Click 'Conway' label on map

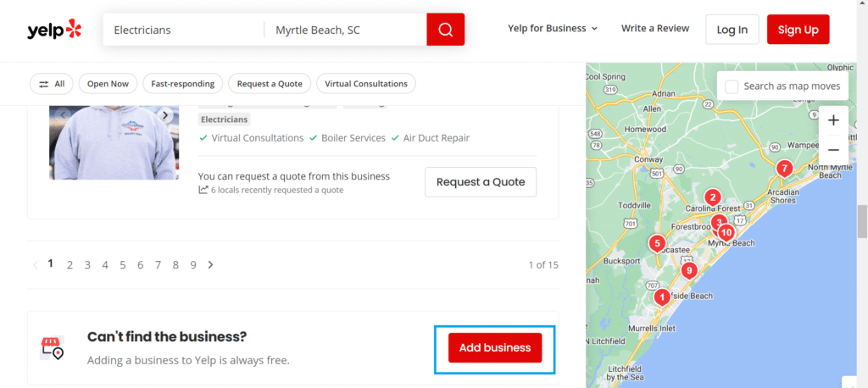click(x=648, y=159)
